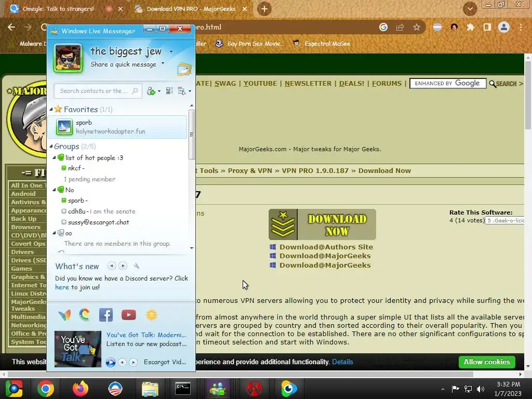Open the FORUMS menu link

pyautogui.click(x=387, y=84)
